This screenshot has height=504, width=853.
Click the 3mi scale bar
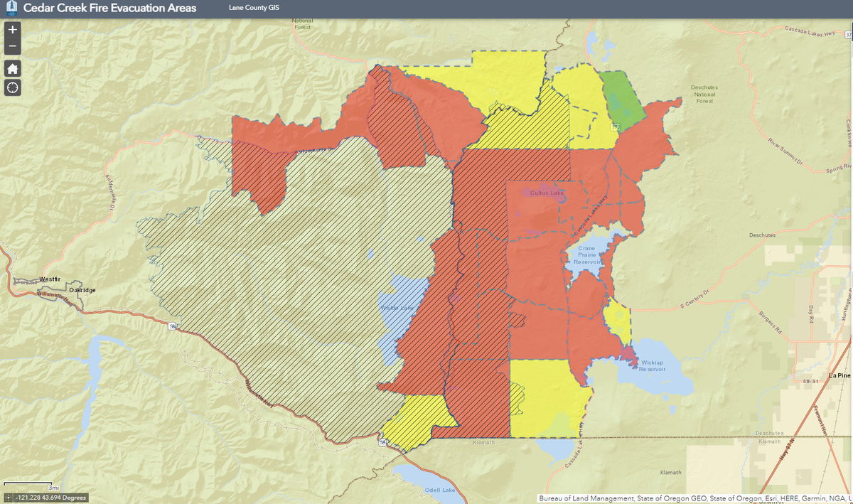28,486
